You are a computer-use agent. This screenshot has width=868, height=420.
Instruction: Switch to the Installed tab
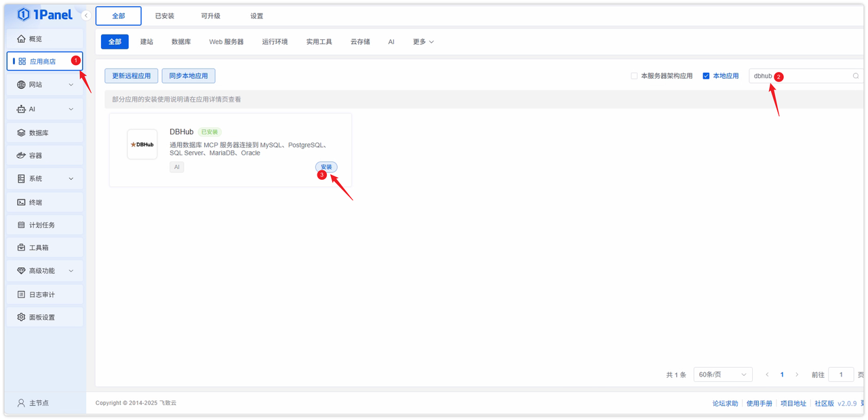click(165, 16)
